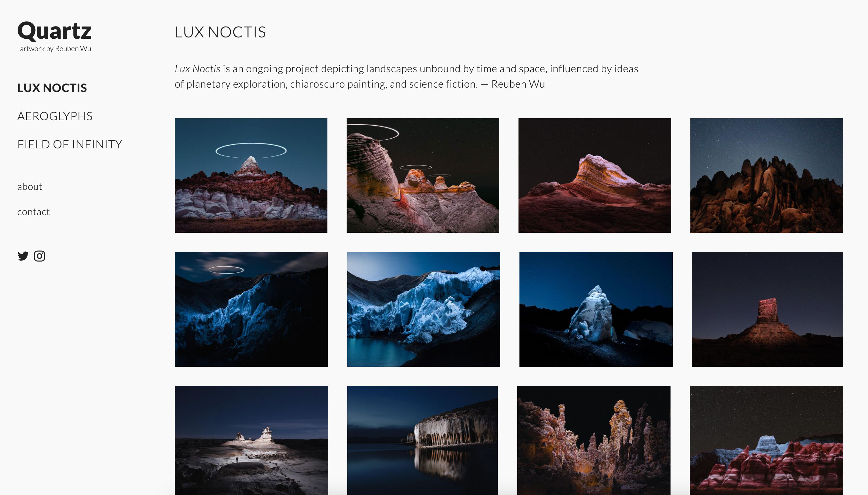View the jagged brown rock spires photo

(x=766, y=176)
